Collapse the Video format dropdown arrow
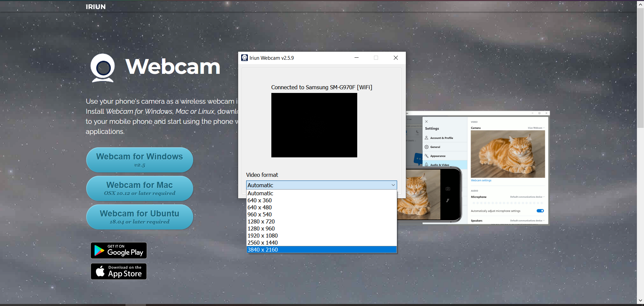644x306 pixels. click(393, 185)
